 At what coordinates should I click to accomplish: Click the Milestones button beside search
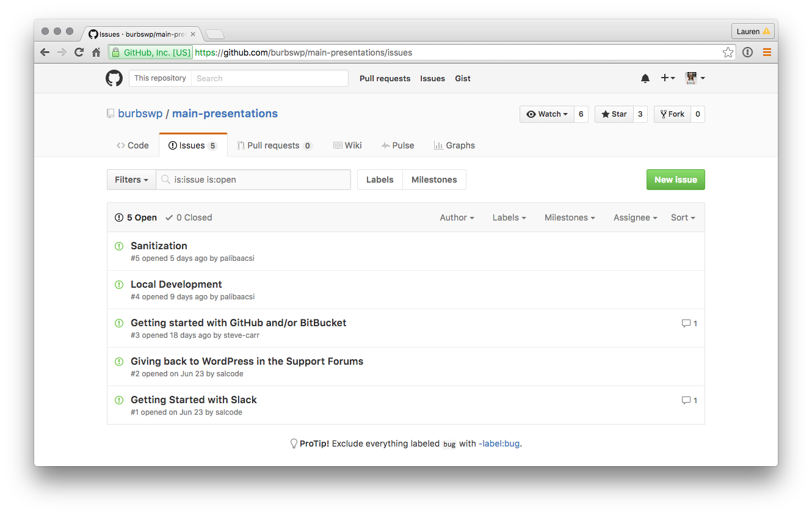tap(434, 180)
